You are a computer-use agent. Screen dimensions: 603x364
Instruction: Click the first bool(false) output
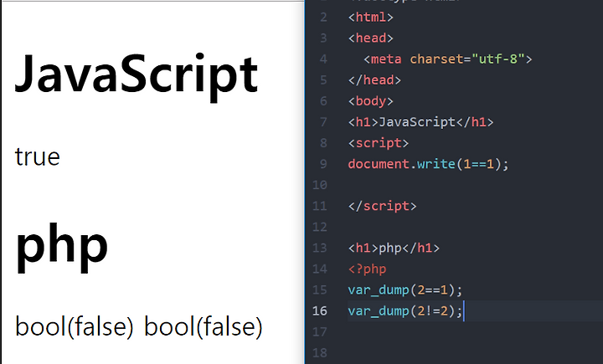tap(75, 326)
